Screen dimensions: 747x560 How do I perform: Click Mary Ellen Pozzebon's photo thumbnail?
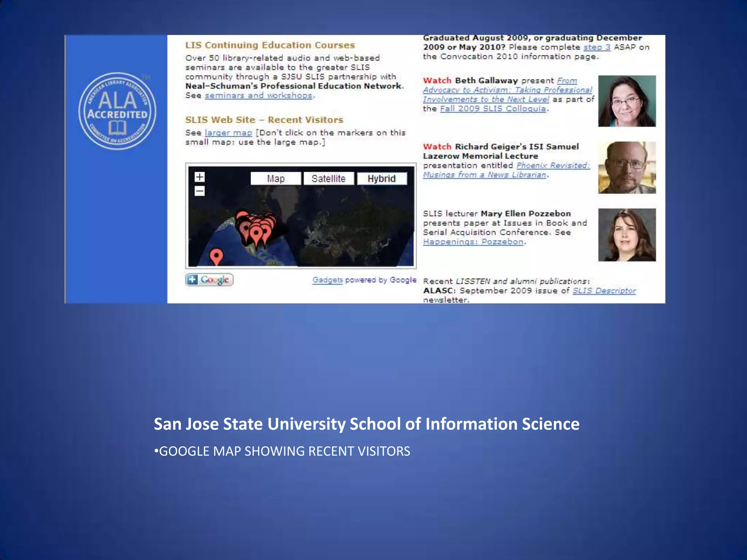click(627, 235)
